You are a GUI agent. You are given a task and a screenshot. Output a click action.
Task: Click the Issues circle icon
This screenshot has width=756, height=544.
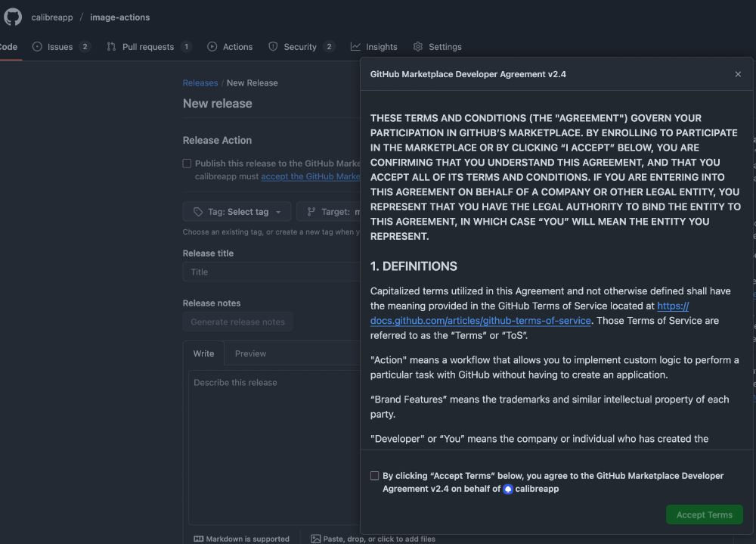point(37,47)
